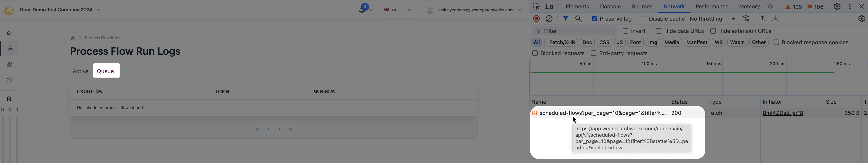Uncheck Preserve log checkbox

(594, 19)
